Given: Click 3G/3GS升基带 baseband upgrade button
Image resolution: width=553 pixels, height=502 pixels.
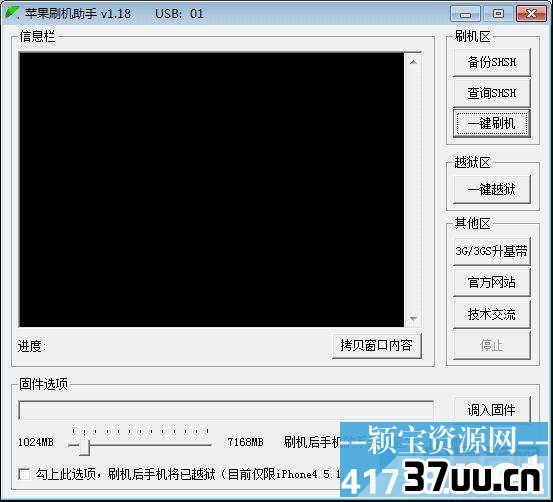Looking at the screenshot, I should 492,252.
